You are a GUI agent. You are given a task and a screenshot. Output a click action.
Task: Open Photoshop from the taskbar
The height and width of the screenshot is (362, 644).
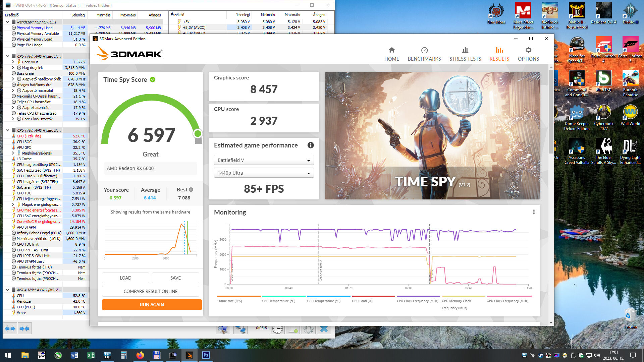click(206, 355)
